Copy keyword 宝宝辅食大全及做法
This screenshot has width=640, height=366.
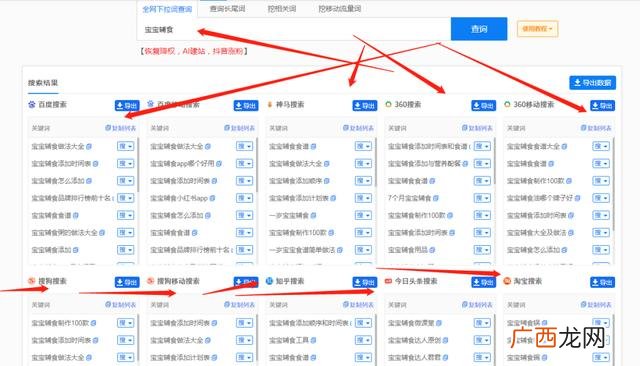pyautogui.click(x=571, y=233)
